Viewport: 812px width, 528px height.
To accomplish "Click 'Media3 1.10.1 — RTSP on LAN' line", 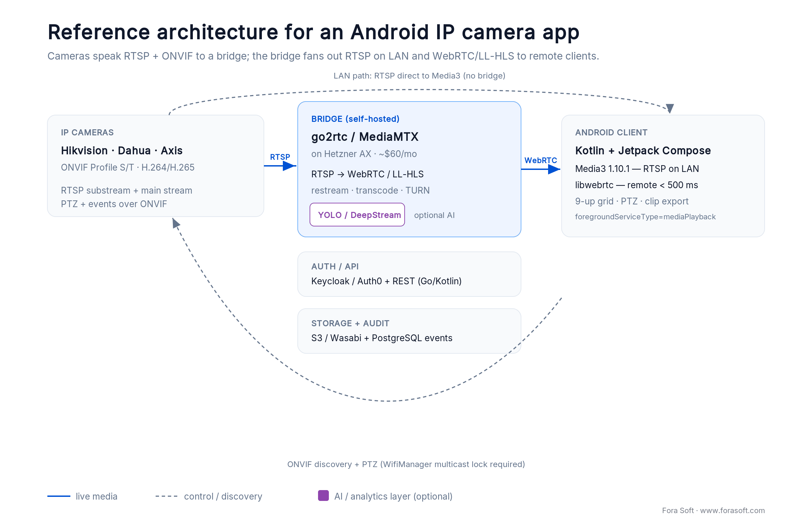I will tap(637, 169).
